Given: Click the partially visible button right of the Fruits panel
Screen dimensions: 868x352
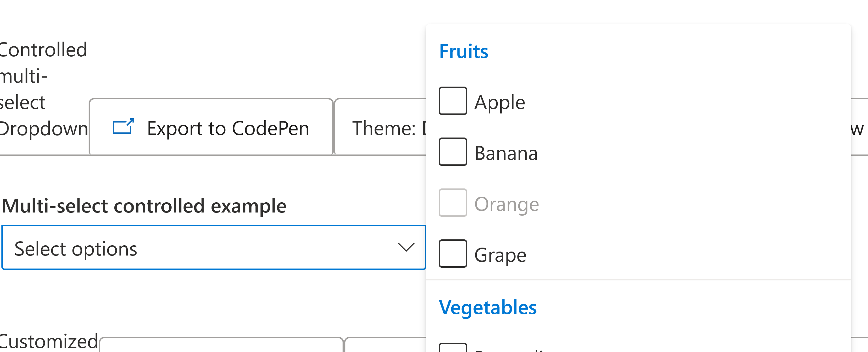Looking at the screenshot, I should tap(859, 128).
